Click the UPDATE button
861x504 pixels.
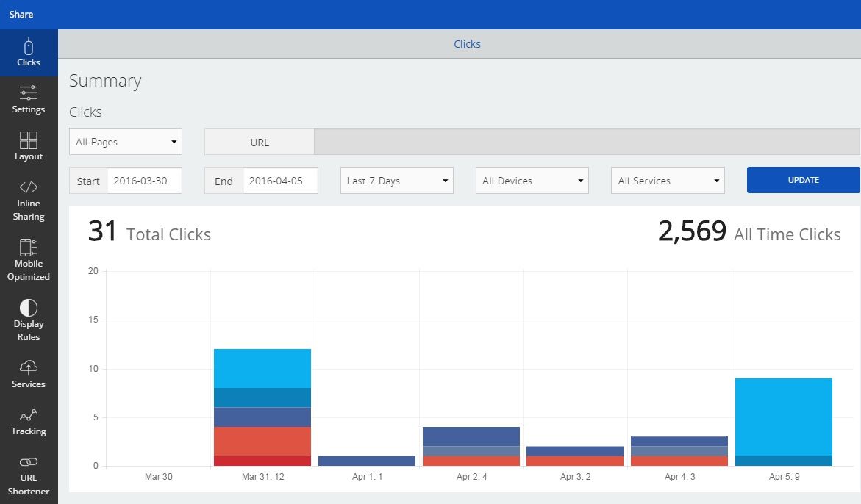point(803,180)
